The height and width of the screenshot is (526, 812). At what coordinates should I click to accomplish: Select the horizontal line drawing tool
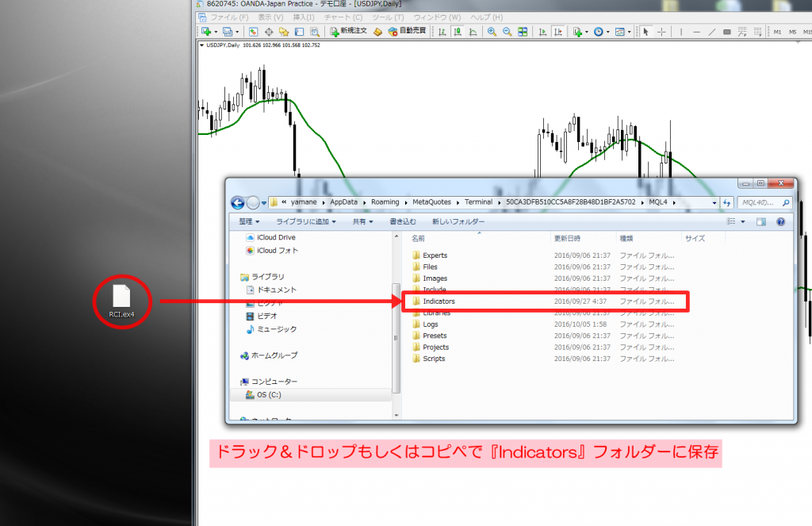696,32
